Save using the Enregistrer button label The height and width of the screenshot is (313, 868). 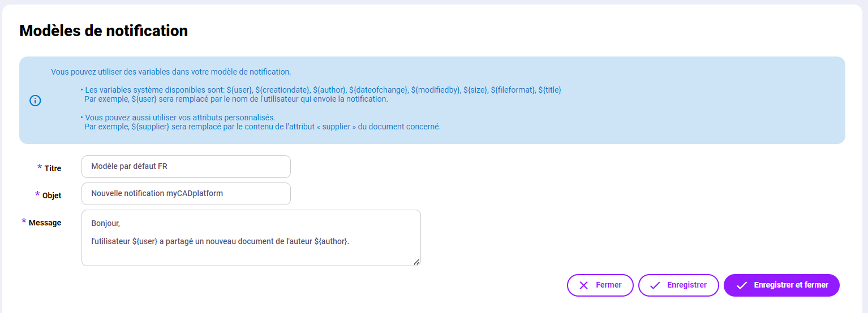pos(686,285)
